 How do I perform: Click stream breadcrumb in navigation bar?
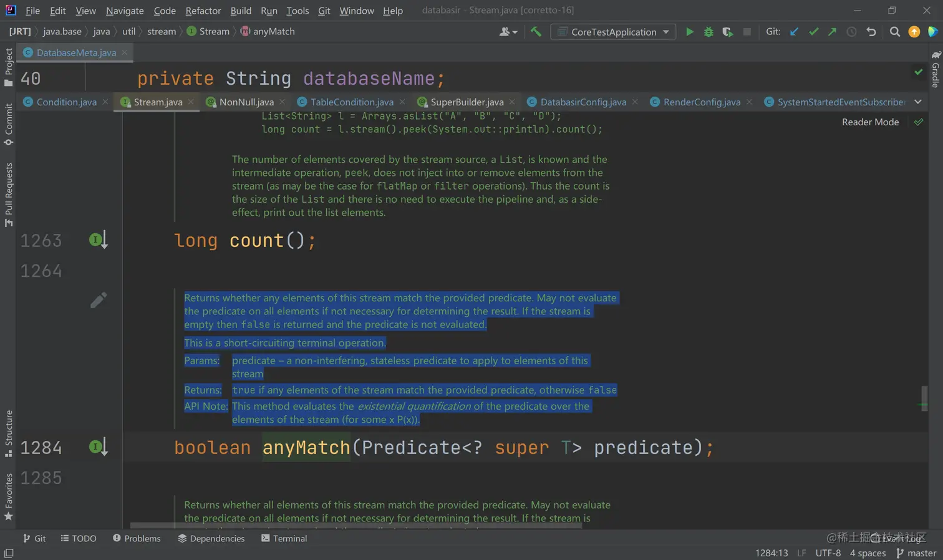pyautogui.click(x=162, y=31)
